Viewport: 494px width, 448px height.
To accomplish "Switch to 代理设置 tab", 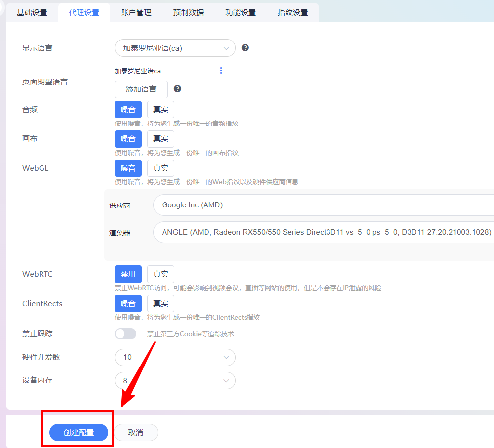I will (84, 13).
